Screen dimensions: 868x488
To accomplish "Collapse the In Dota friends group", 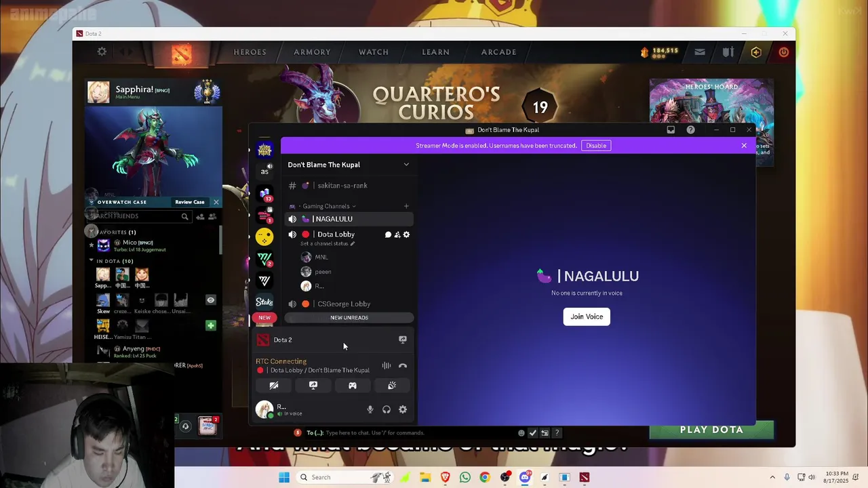I will point(92,261).
